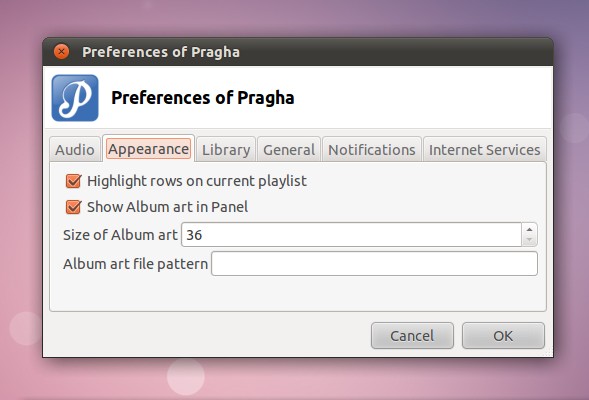Click the Preferences of Pragha title bar
Screen dimensions: 589x400
click(x=298, y=52)
